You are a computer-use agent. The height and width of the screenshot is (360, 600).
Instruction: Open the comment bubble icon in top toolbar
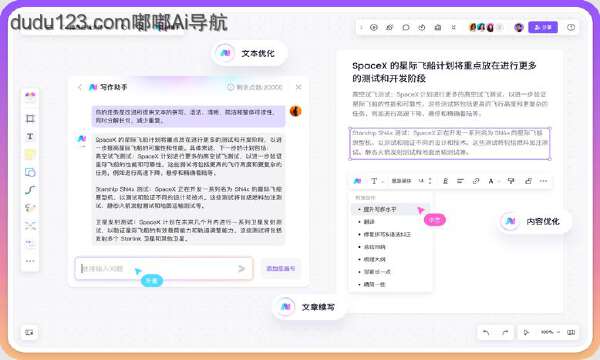[x=406, y=28]
